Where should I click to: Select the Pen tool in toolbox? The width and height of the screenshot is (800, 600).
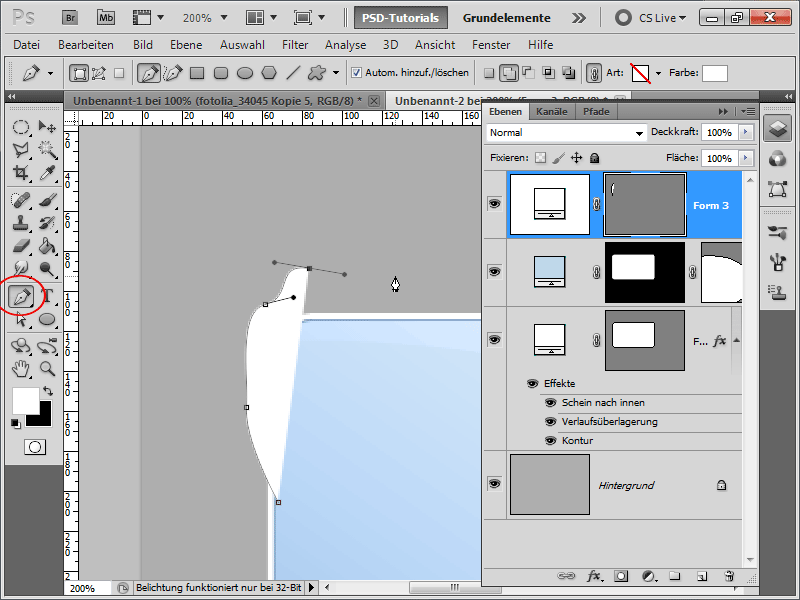point(21,296)
